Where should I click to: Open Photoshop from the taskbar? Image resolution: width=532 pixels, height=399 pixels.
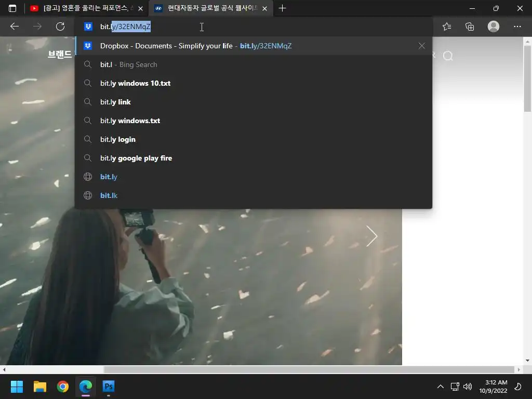point(109,387)
